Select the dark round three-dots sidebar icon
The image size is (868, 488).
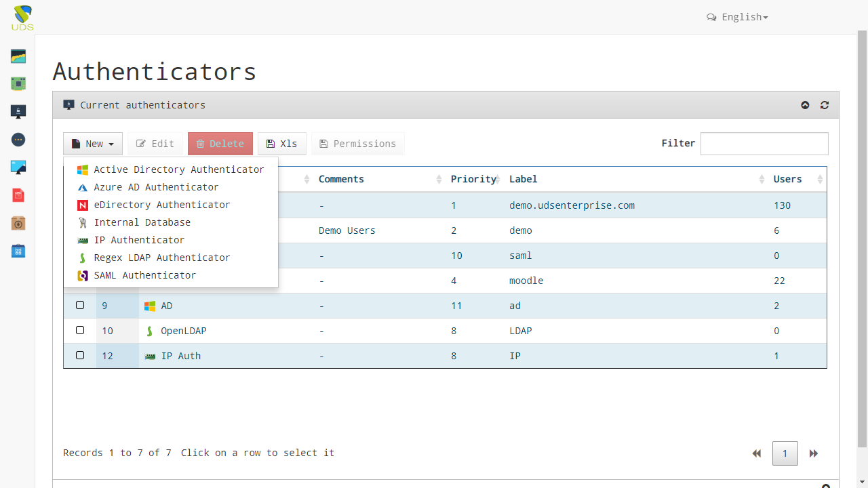[18, 140]
